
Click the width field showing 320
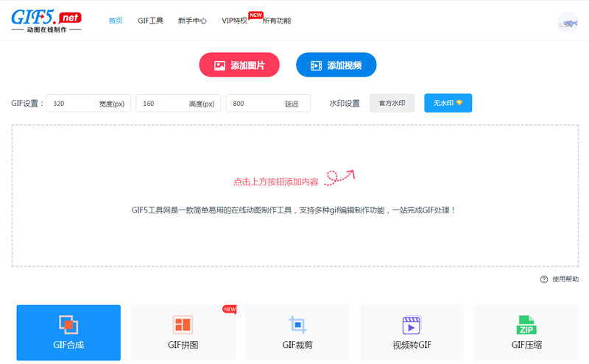88,103
